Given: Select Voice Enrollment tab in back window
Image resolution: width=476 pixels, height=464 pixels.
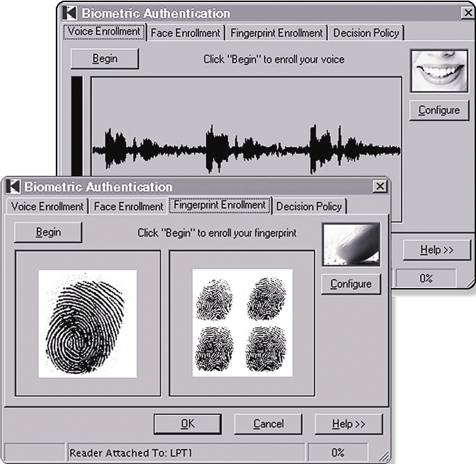Looking at the screenshot, I should click(104, 32).
